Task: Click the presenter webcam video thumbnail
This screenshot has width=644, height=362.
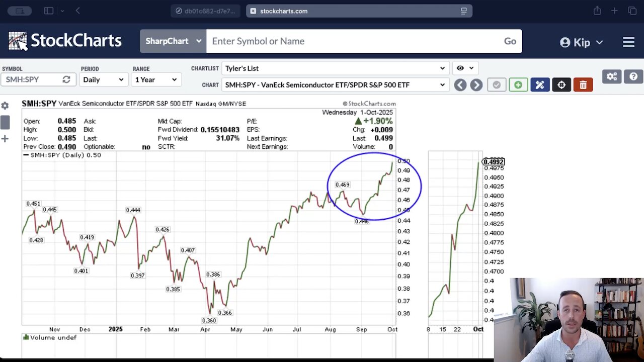Action: [569, 320]
